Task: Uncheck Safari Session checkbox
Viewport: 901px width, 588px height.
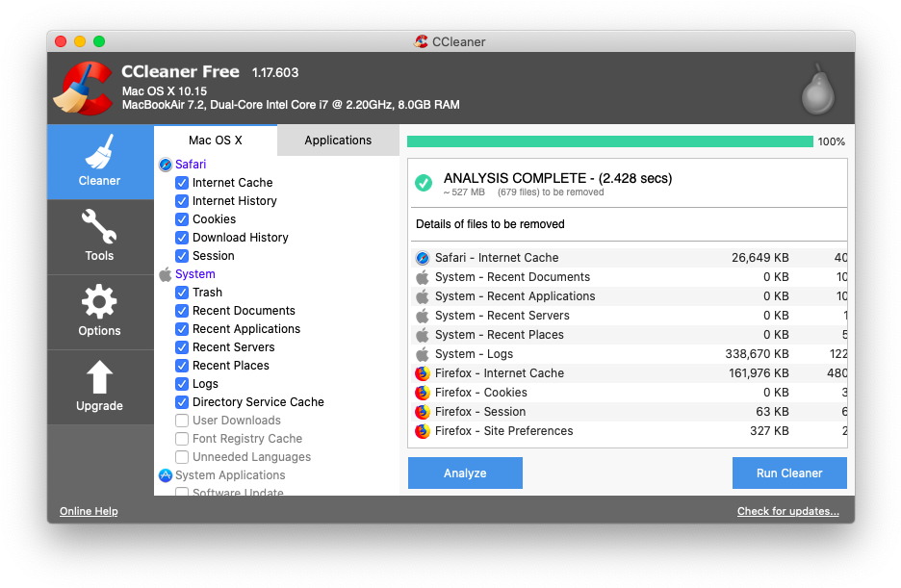Action: 182,256
